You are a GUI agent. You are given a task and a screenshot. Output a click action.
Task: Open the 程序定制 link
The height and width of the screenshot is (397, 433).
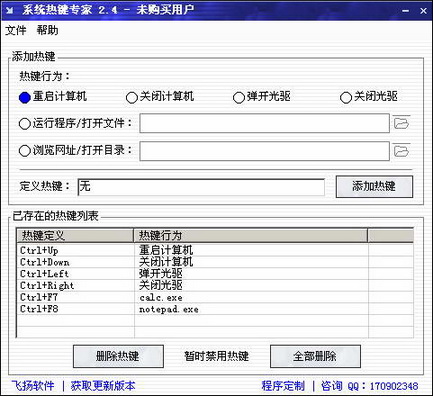tap(283, 386)
